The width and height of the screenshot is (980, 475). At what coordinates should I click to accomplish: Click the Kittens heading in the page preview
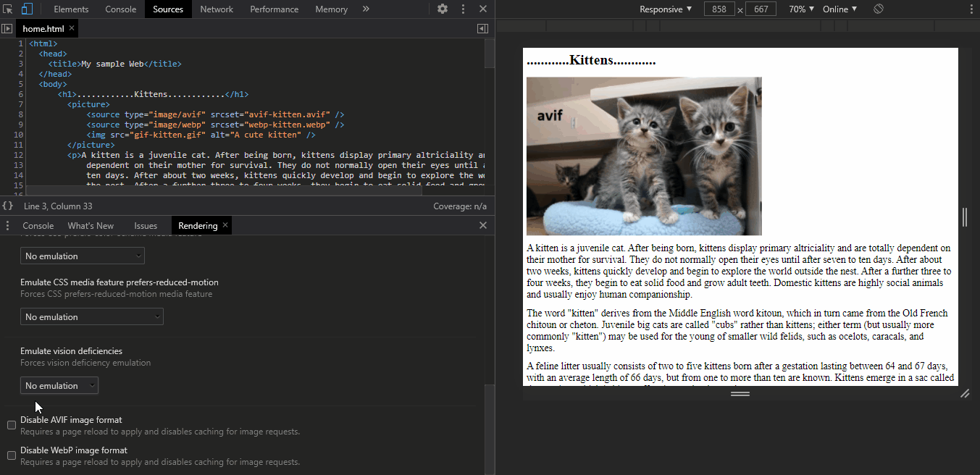(591, 60)
